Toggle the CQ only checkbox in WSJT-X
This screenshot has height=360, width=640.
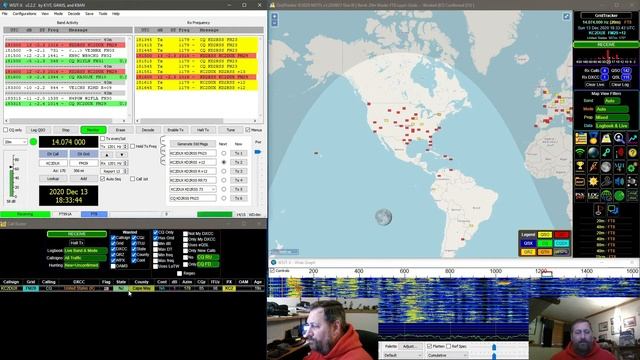pyautogui.click(x=6, y=130)
